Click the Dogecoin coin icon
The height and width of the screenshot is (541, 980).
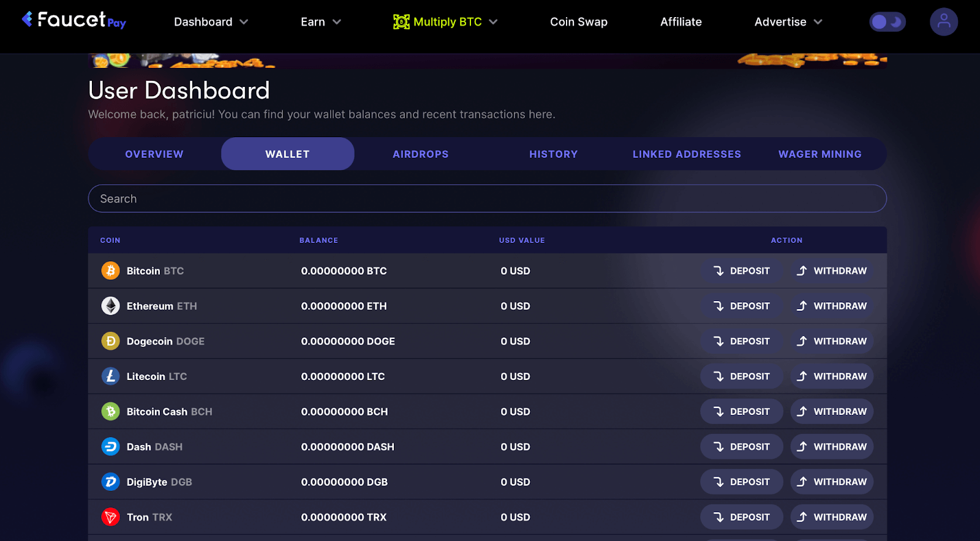coord(110,341)
